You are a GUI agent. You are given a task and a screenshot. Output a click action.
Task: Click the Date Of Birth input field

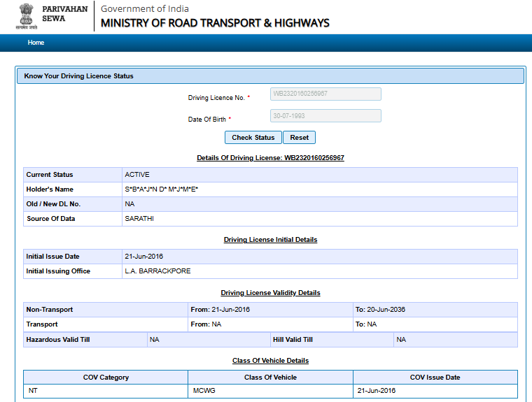(325, 116)
